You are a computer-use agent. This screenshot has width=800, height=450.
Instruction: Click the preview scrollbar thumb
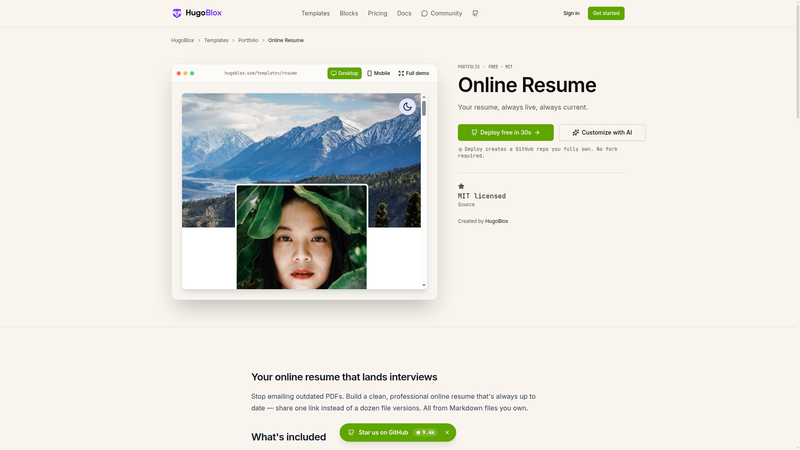(423, 108)
